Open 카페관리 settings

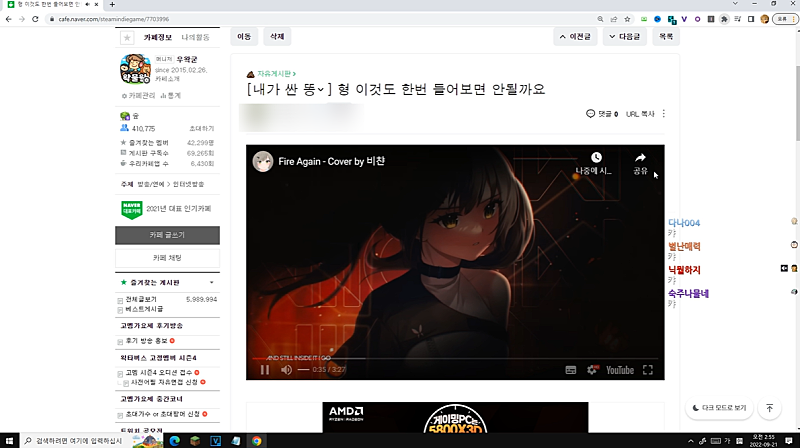click(x=138, y=95)
